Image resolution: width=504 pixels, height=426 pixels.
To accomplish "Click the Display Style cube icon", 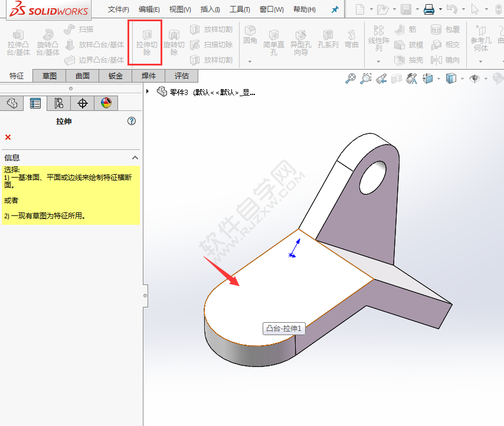I will pyautogui.click(x=451, y=78).
